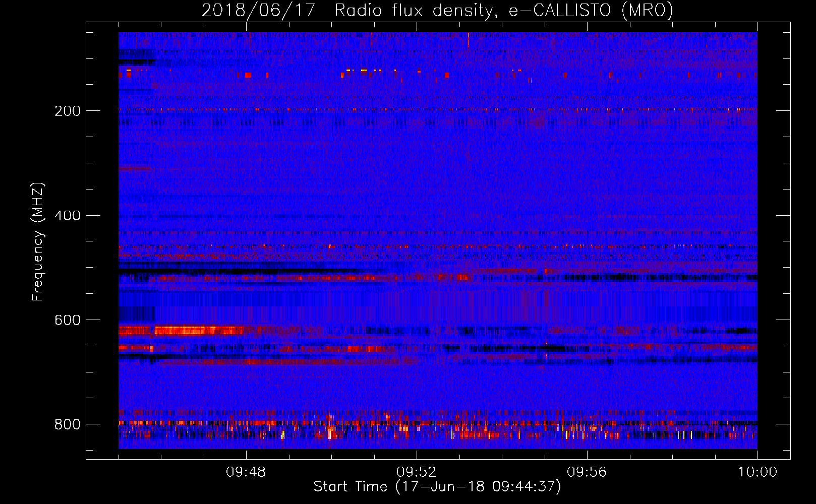This screenshot has height=504, width=816.
Task: Click the 09:48 time tick label
Action: (246, 472)
